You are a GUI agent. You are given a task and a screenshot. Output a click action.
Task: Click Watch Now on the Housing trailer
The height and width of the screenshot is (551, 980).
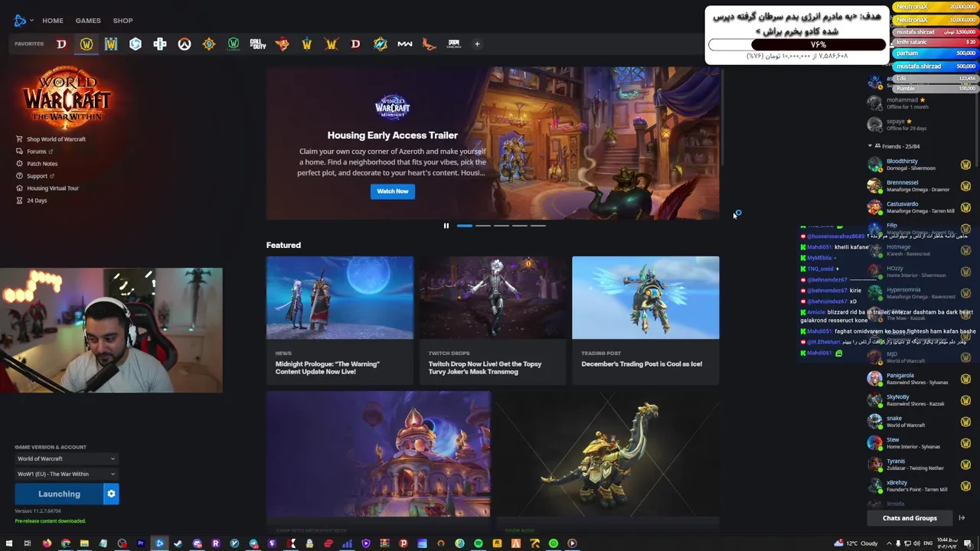pos(393,191)
